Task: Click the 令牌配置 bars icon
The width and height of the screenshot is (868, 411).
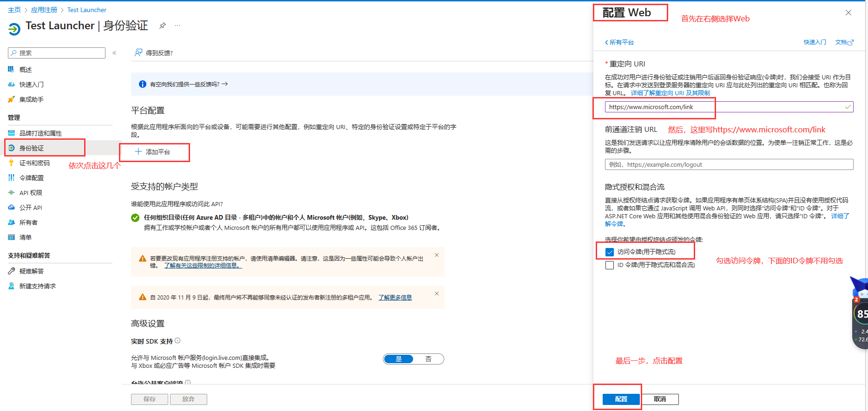Action: [x=11, y=178]
